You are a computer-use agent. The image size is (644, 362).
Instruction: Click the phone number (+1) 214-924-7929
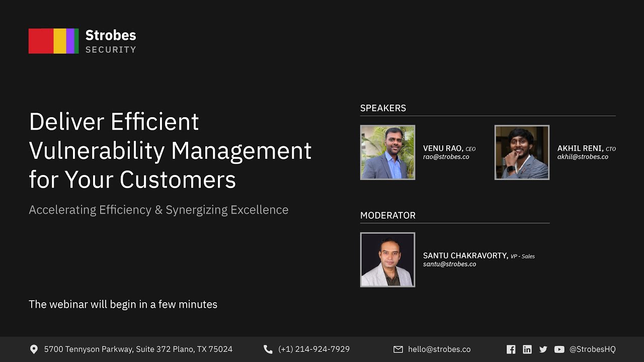(x=314, y=349)
